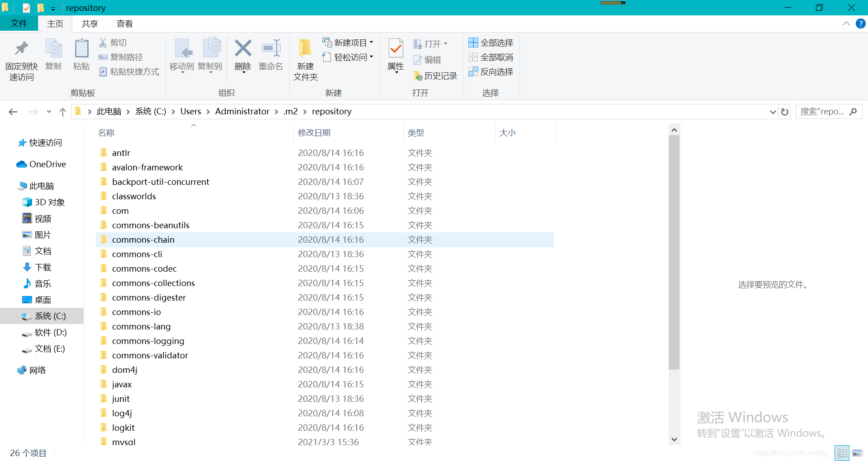
Task: Switch to View (查看) tab
Action: pos(125,24)
